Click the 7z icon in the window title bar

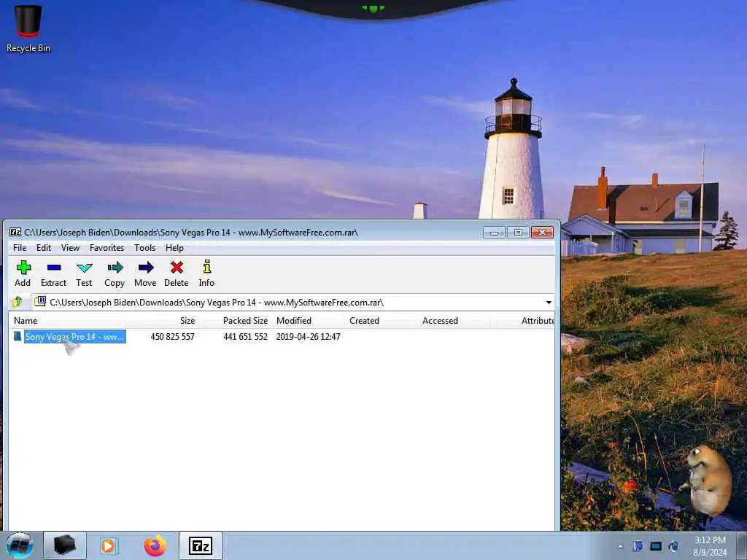(x=15, y=233)
